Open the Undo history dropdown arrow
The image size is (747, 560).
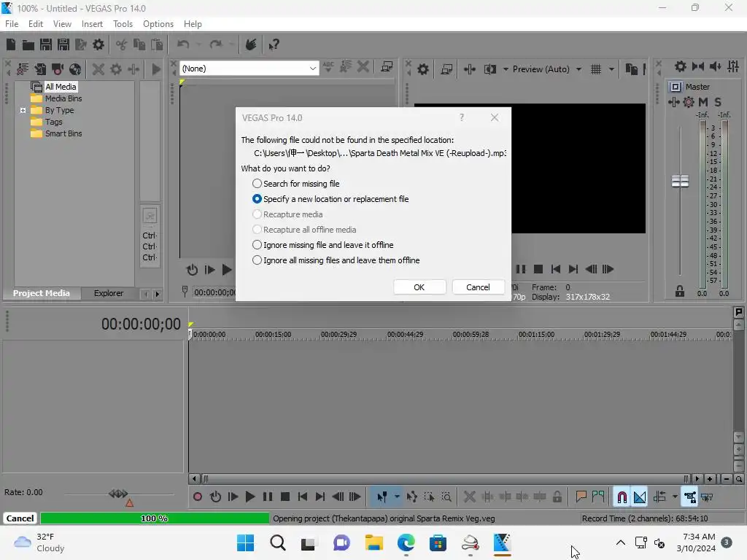(x=198, y=44)
